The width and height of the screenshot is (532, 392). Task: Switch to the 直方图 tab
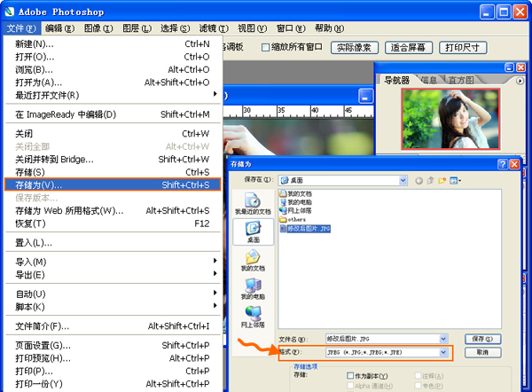(x=461, y=80)
